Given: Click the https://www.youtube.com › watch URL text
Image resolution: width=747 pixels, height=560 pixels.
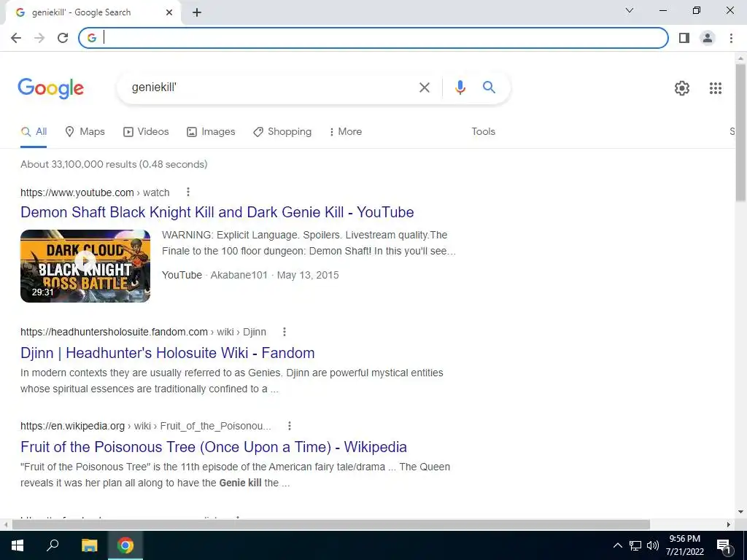Looking at the screenshot, I should tap(95, 192).
